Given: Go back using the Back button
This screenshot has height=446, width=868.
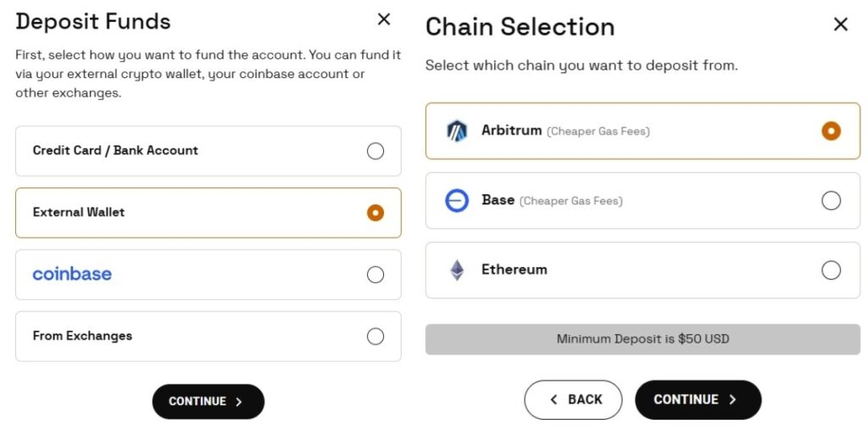Looking at the screenshot, I should pyautogui.click(x=573, y=399).
